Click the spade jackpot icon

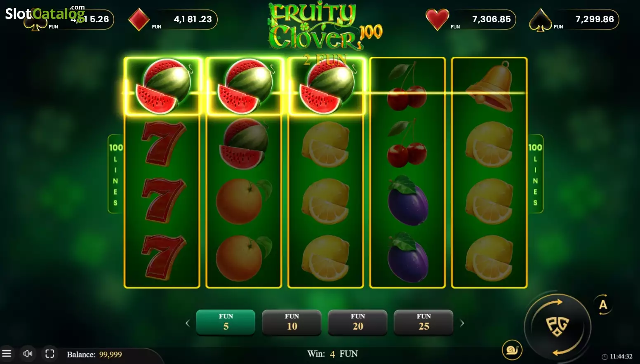click(x=540, y=20)
